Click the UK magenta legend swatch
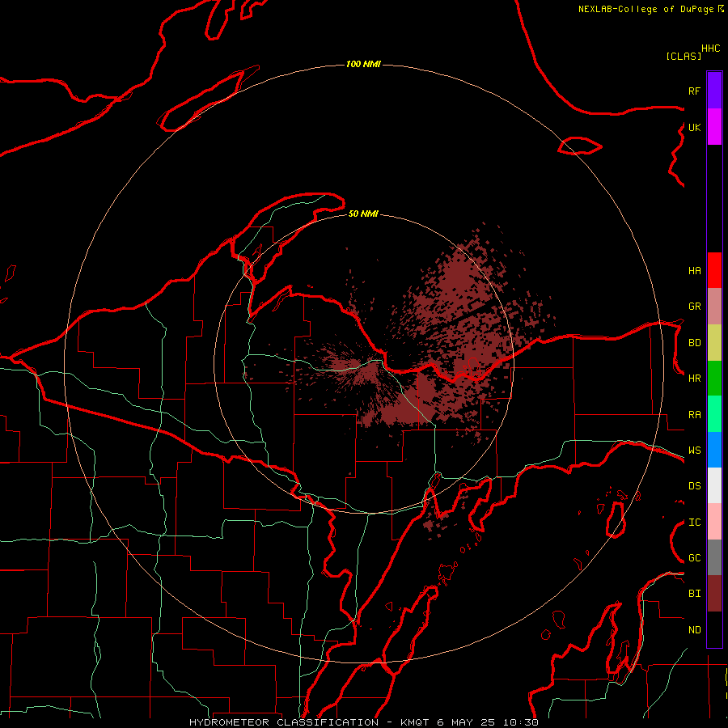Screen dimensions: 728x728 (714, 127)
